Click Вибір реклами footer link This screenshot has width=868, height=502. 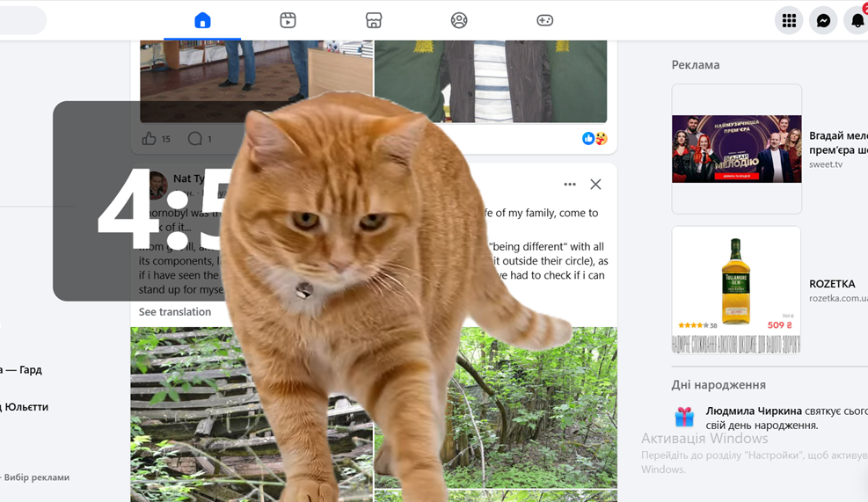tap(37, 477)
